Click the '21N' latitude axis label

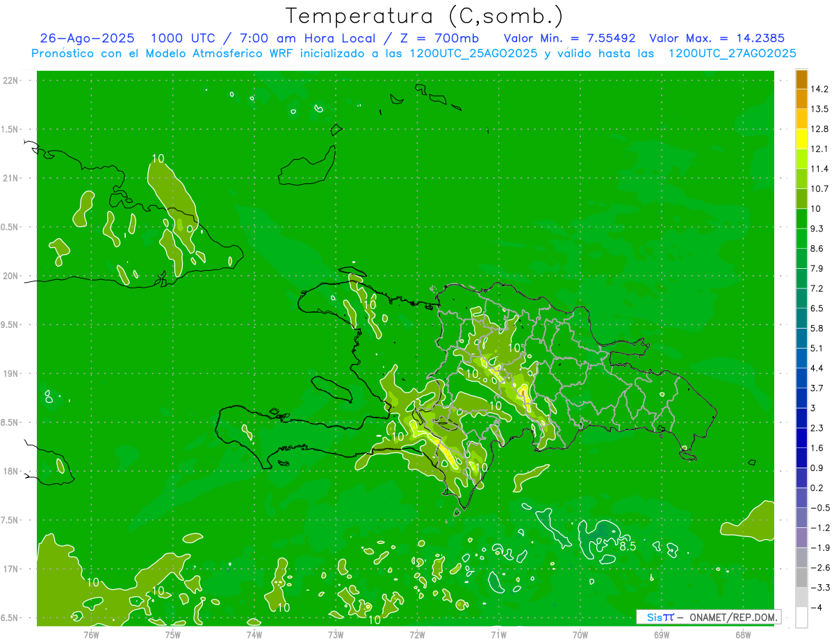pyautogui.click(x=12, y=178)
